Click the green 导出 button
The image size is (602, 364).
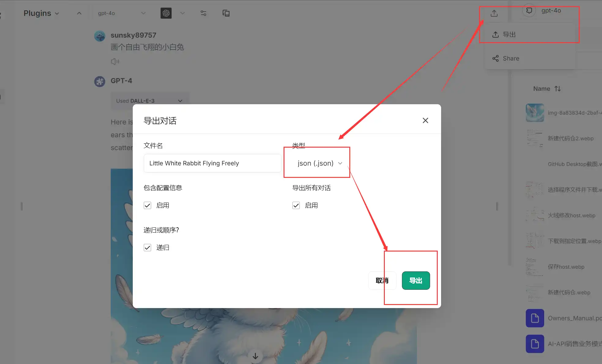[x=415, y=280]
